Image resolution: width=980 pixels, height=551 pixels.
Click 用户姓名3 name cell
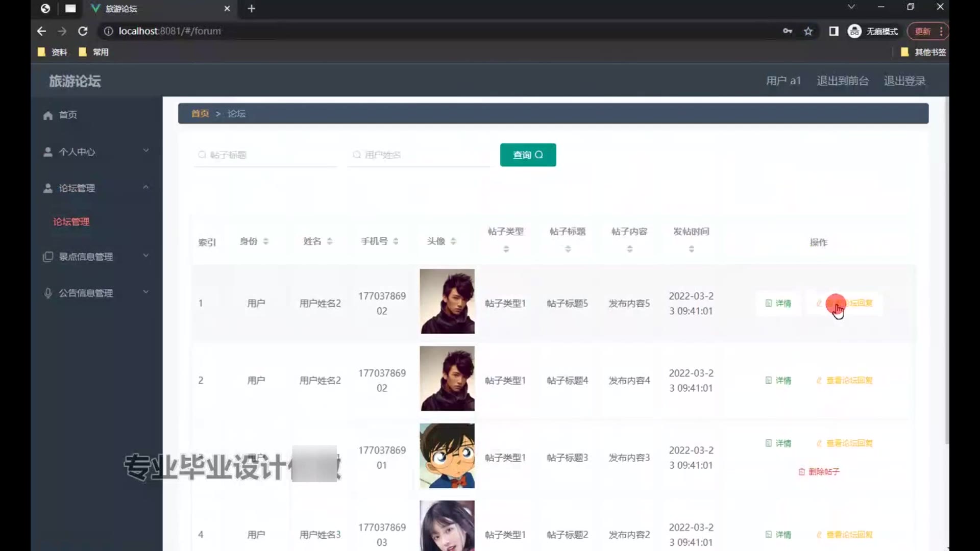(320, 534)
